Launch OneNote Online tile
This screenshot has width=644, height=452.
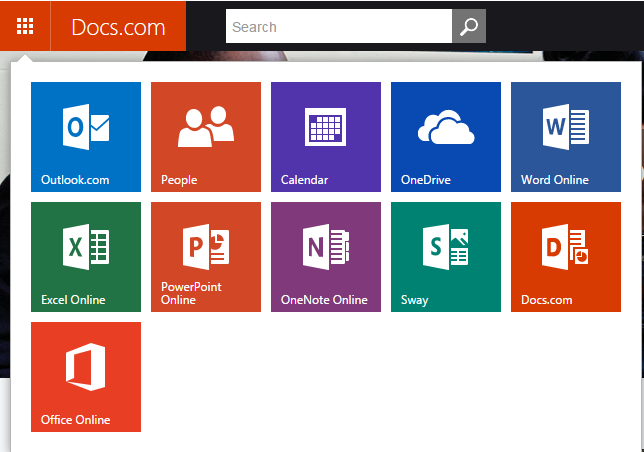click(326, 257)
